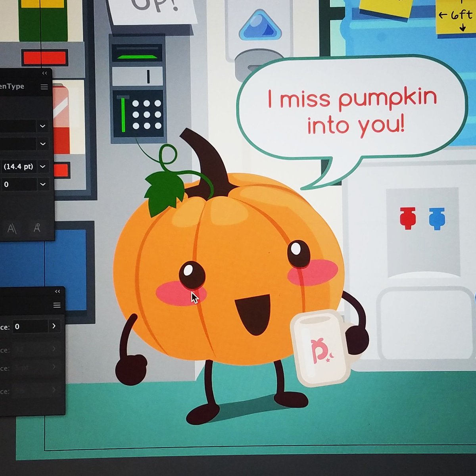Select the white-dot keypad on the machine
The height and width of the screenshot is (476, 476).
[146, 115]
